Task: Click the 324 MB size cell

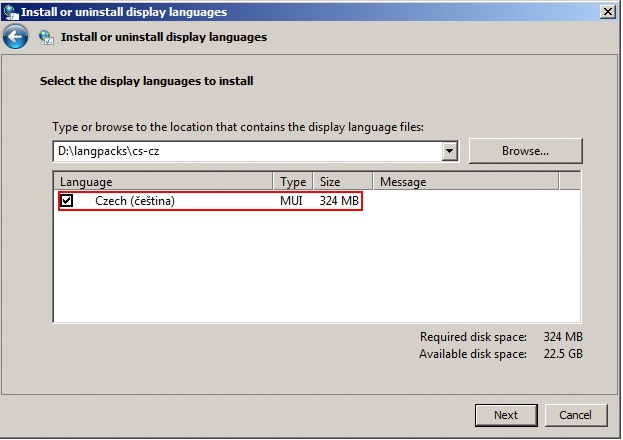Action: coord(339,201)
